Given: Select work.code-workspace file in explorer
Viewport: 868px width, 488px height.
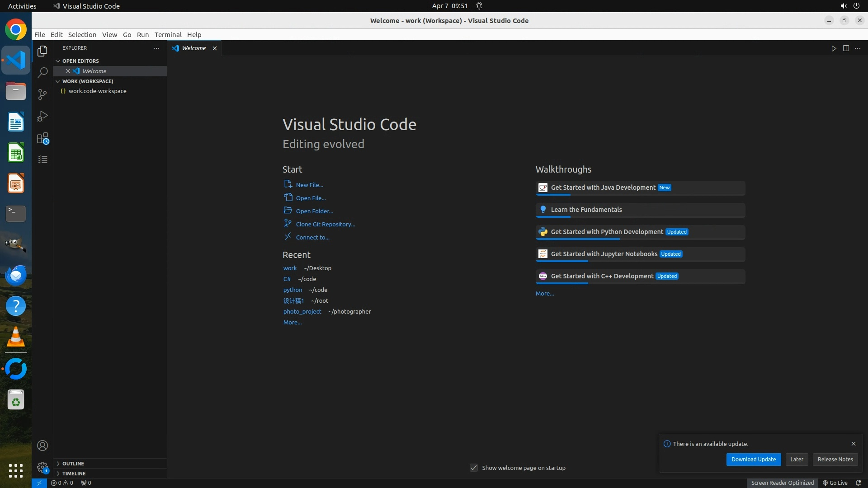Looking at the screenshot, I should coord(98,91).
